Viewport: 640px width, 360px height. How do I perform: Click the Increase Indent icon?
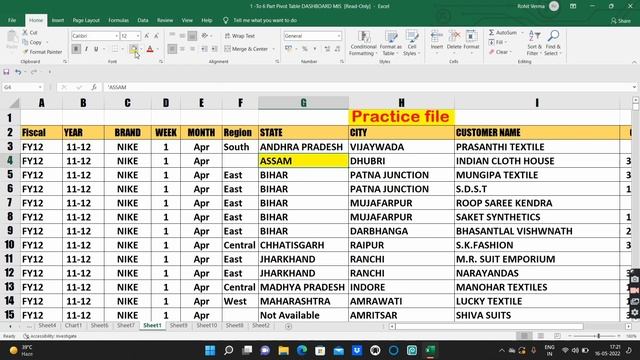point(214,49)
